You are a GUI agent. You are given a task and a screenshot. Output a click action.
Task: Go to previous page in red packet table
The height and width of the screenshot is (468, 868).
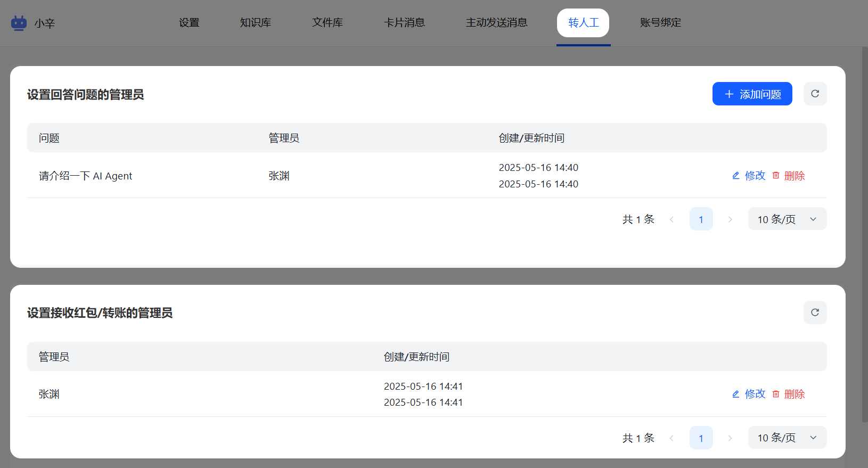coord(672,438)
